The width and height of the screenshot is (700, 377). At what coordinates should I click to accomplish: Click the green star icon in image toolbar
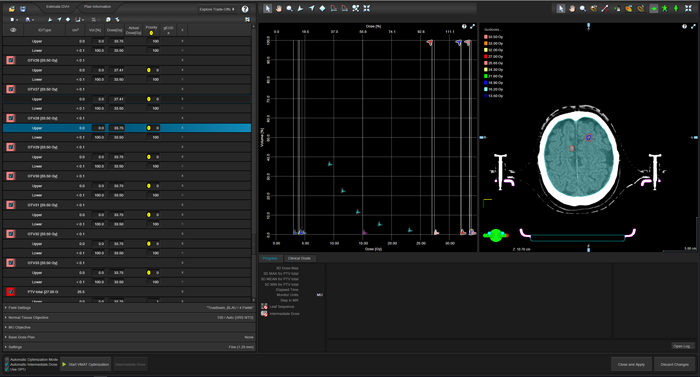[665, 8]
